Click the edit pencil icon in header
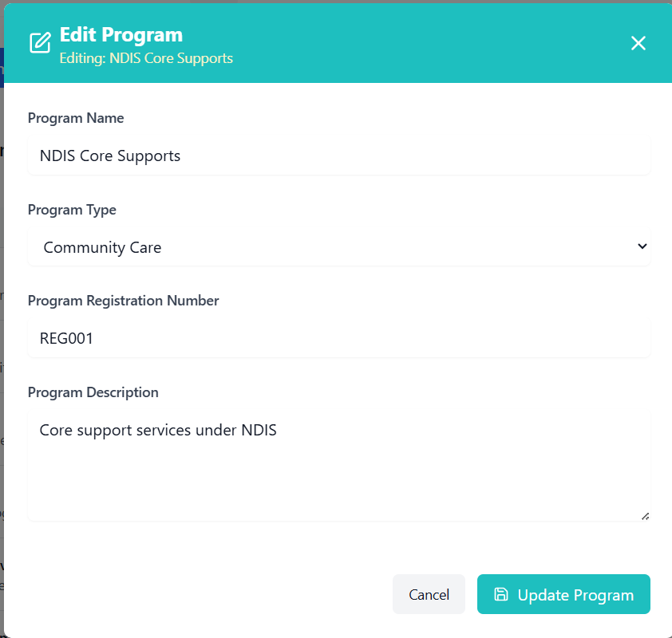This screenshot has height=638, width=672. [x=39, y=43]
